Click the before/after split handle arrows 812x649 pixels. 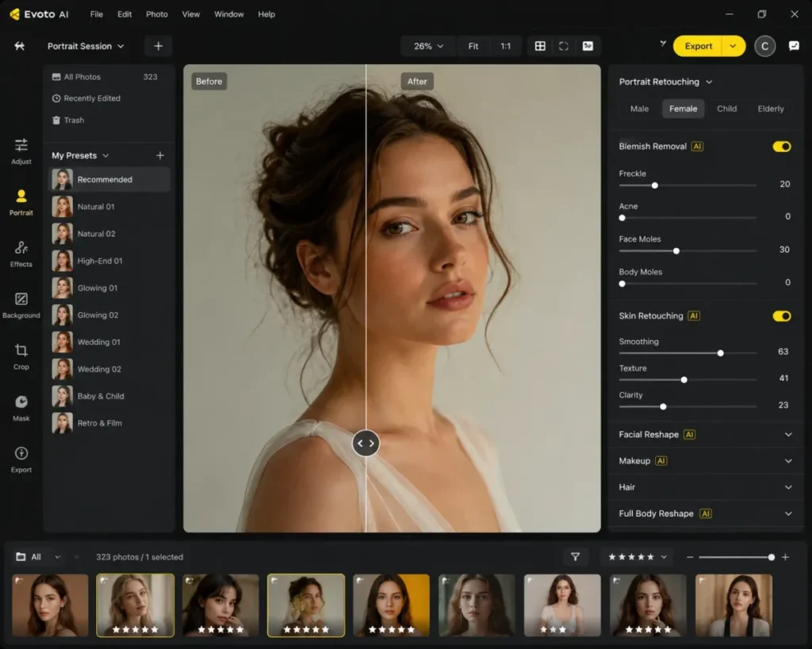[x=366, y=444]
